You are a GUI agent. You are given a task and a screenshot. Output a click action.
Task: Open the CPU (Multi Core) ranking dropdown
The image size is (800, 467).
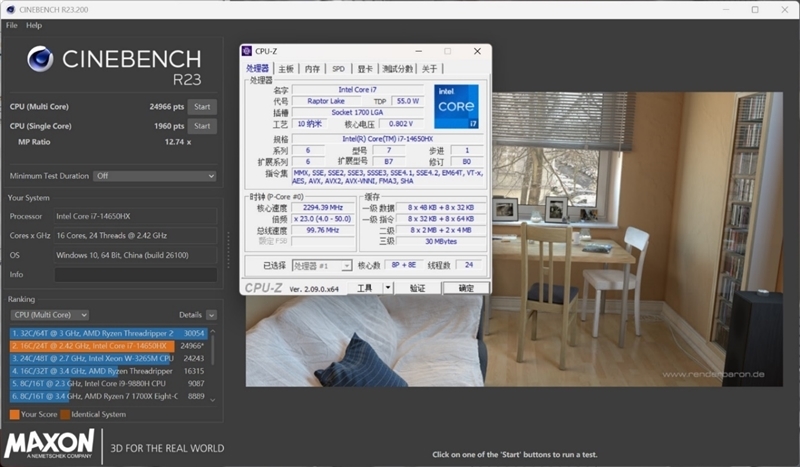49,315
